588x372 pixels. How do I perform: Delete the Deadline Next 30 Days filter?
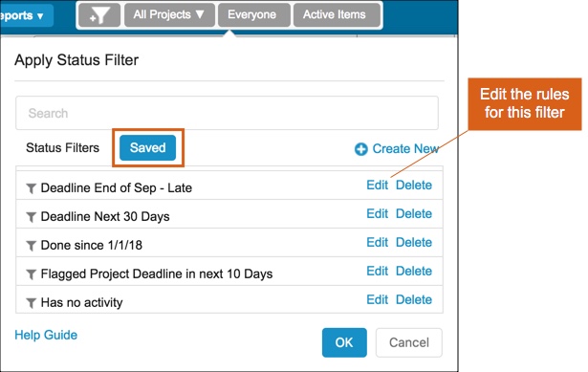coord(414,214)
